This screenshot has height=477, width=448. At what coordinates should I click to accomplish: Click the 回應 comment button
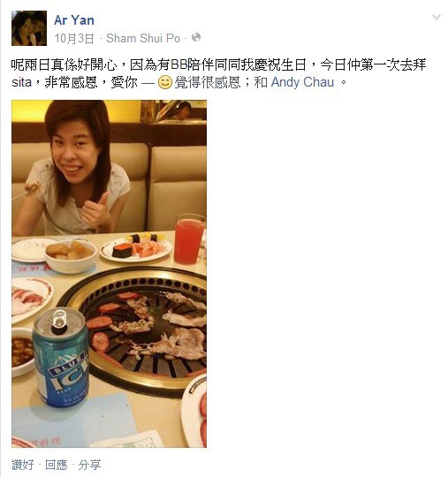56,465
